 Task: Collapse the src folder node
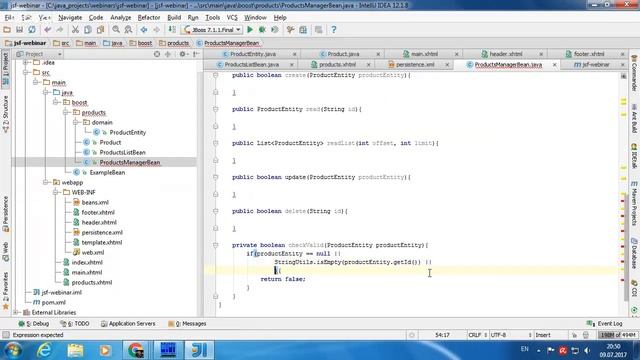tap(26, 73)
